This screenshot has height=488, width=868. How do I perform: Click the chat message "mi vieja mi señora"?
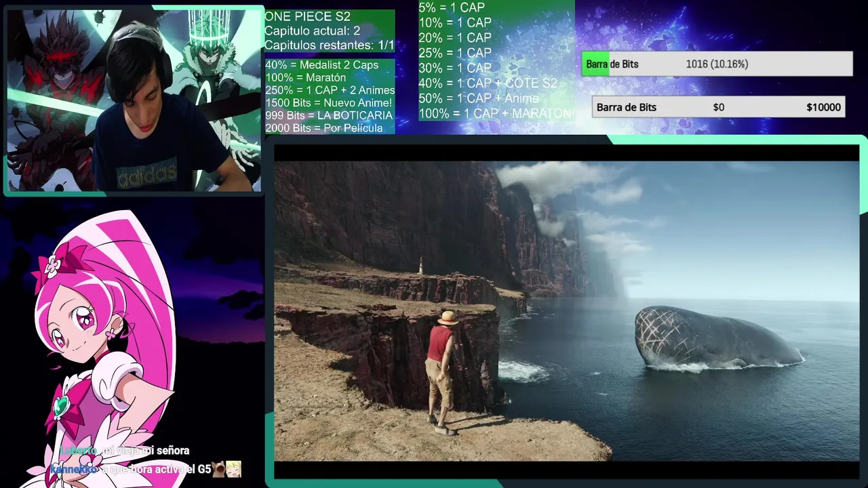(x=145, y=451)
